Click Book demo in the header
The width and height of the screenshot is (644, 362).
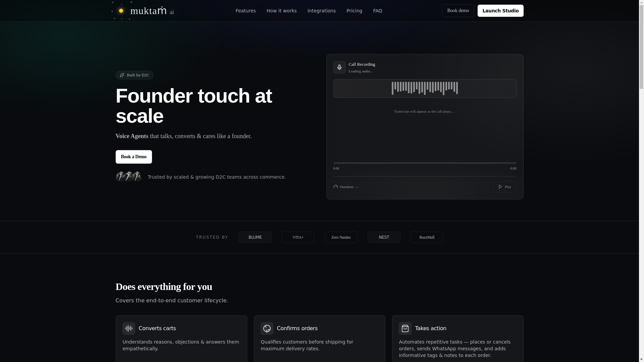458,11
